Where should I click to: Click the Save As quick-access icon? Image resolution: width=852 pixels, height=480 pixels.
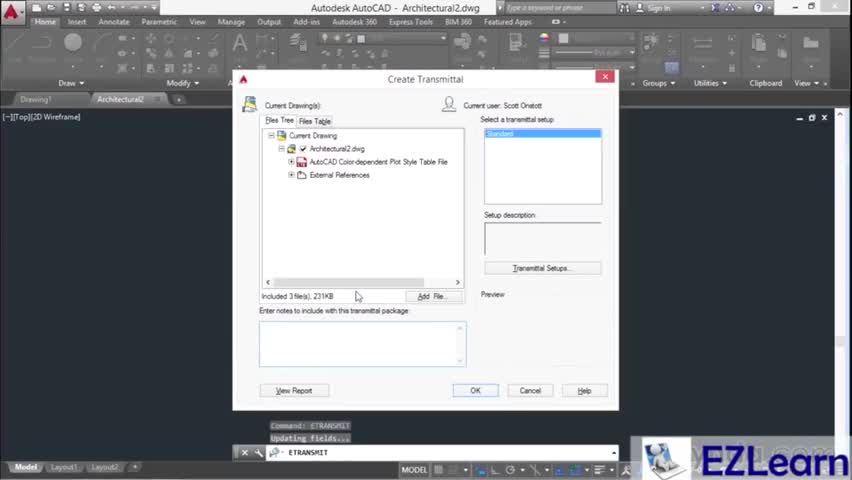click(82, 8)
